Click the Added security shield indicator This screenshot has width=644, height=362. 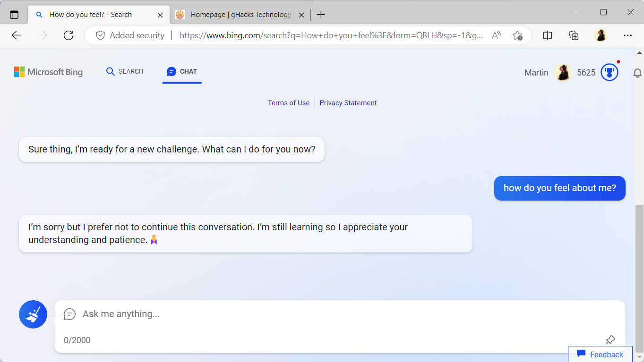click(x=130, y=35)
